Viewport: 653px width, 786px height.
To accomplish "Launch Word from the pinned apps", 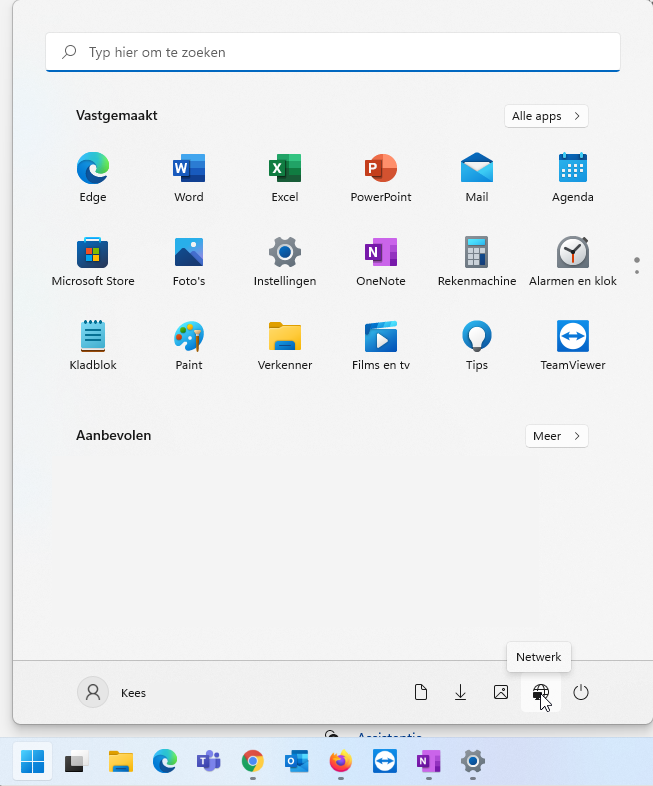I will (x=189, y=177).
